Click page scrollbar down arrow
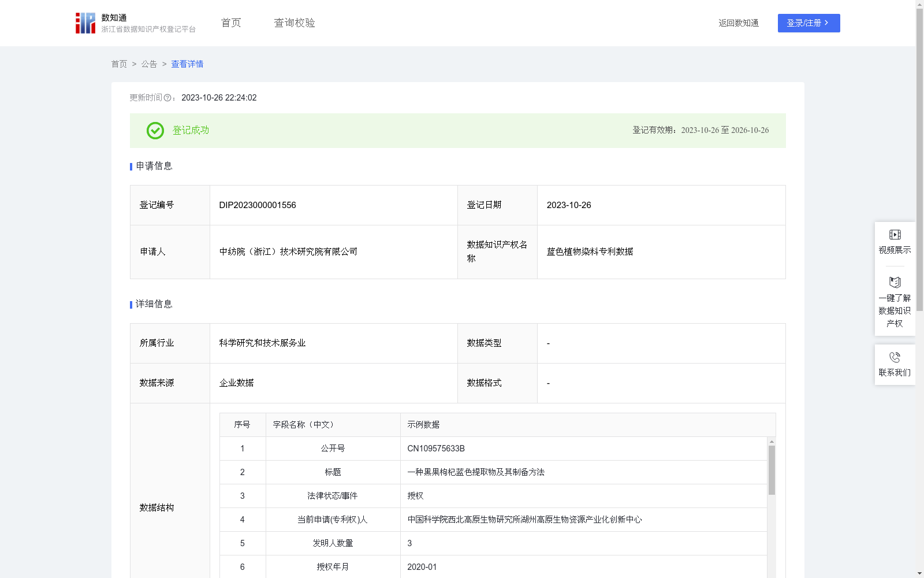The height and width of the screenshot is (578, 924). coord(919,574)
